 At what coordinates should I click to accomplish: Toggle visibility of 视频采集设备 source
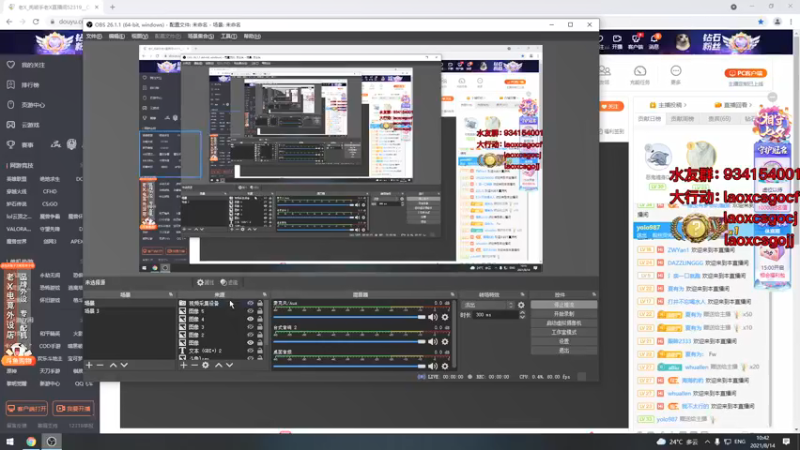[250, 303]
